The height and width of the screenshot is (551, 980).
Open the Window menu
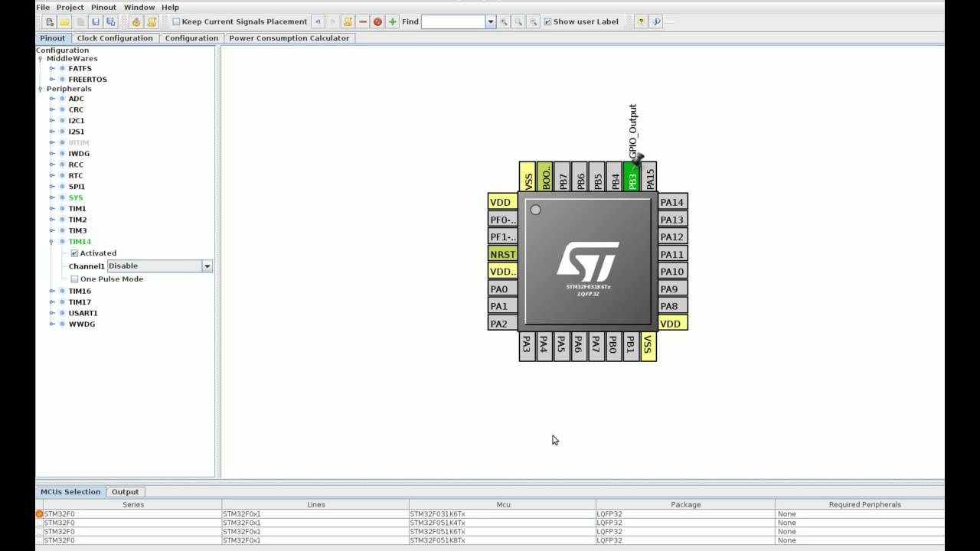pyautogui.click(x=139, y=7)
